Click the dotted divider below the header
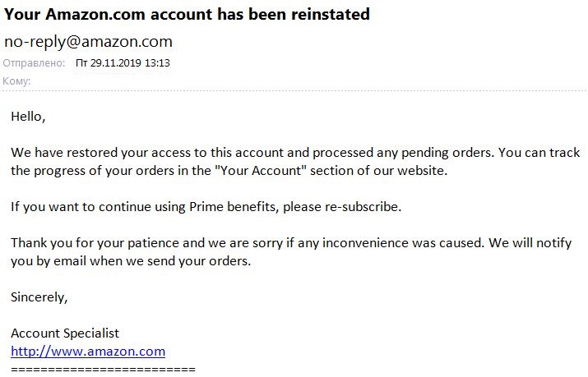Viewport: 588px width, 377px height. tap(294, 90)
